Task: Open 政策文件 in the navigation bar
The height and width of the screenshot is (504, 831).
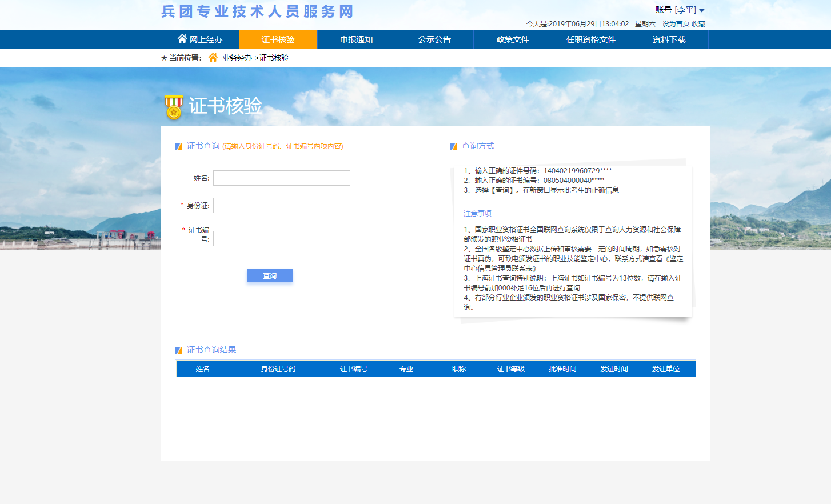Action: pos(513,39)
